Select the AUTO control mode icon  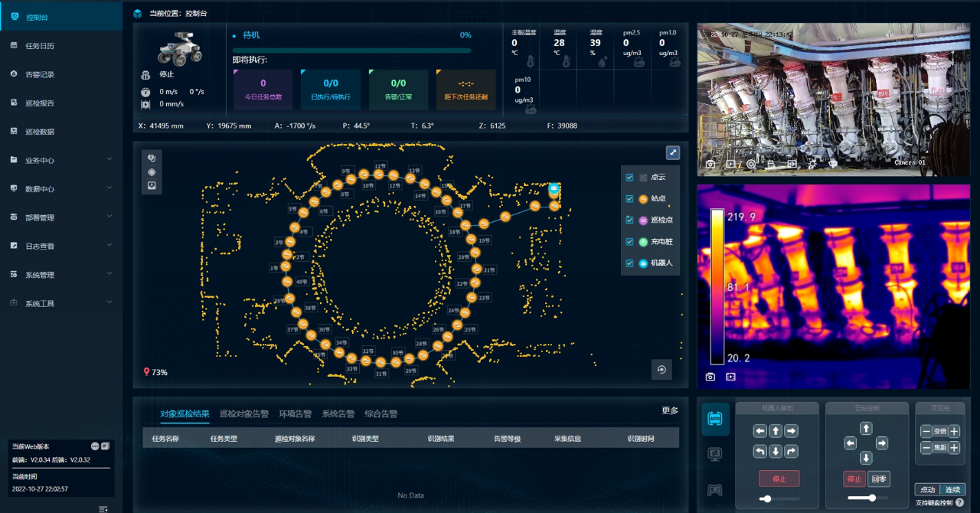pyautogui.click(x=715, y=419)
